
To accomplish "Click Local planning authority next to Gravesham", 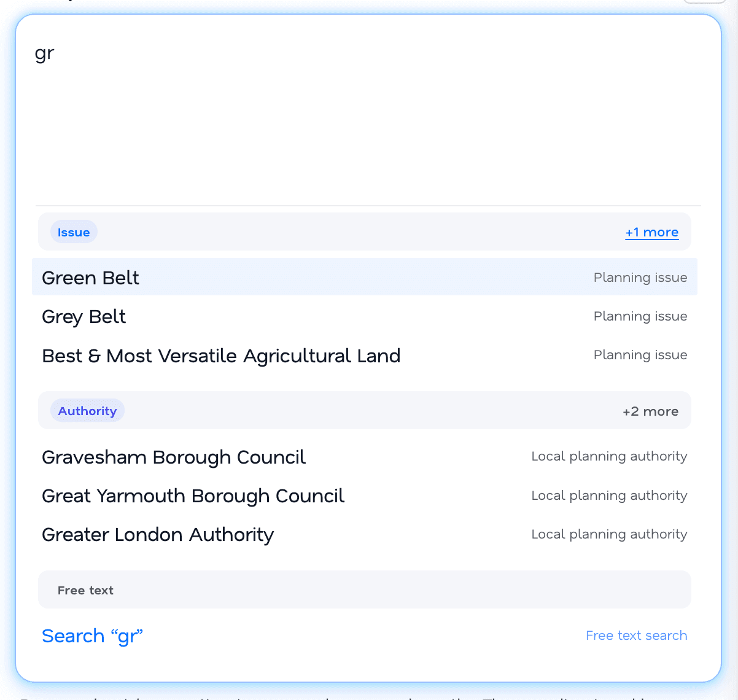I will point(609,456).
